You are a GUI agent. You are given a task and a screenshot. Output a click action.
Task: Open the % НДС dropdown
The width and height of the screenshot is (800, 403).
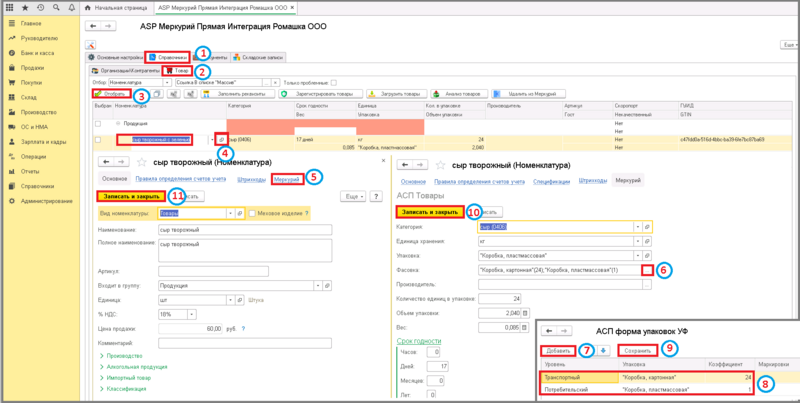pos(190,312)
